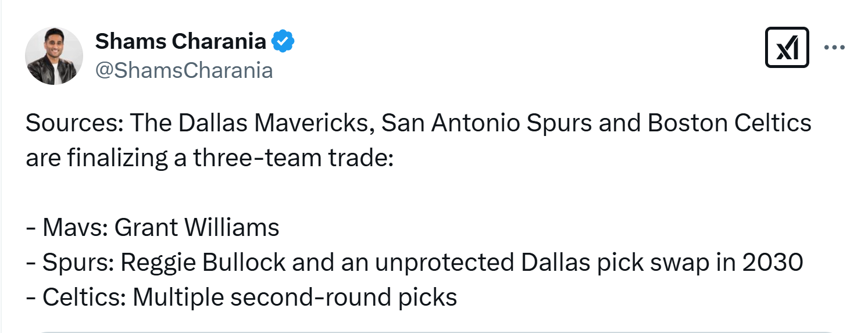Select the "- Mavs: Grant Williams" line

click(152, 227)
